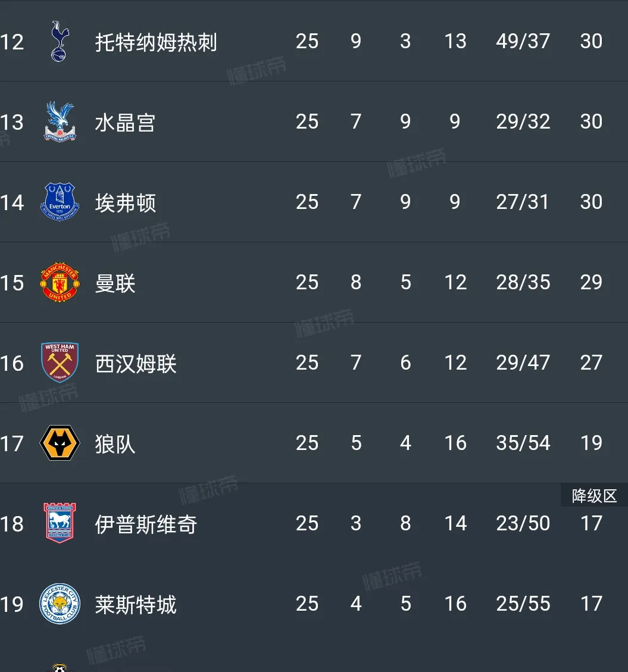Open the Ipswich Town crest
This screenshot has width=628, height=672.
(60, 524)
